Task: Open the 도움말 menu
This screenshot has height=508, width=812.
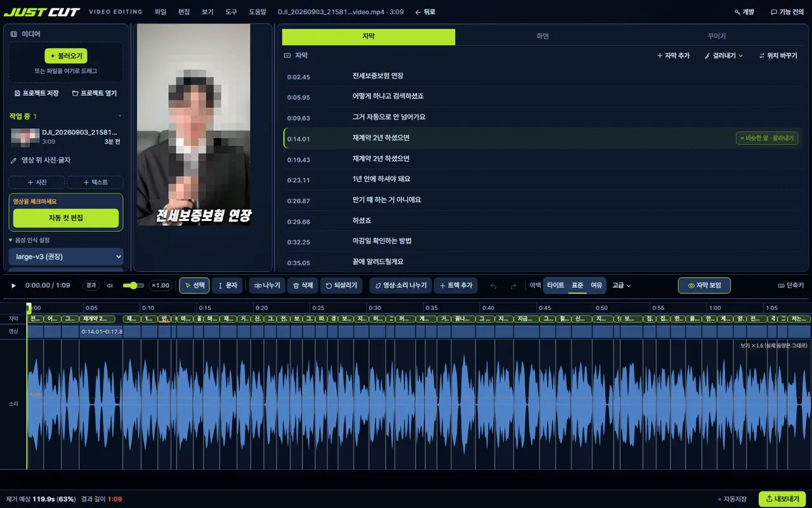Action: [258, 12]
